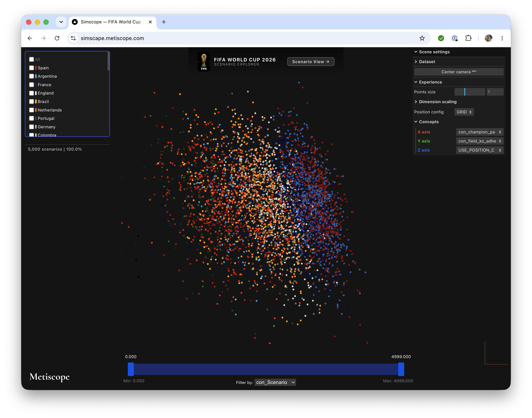Bookmark this page with the star icon
Image resolution: width=532 pixels, height=418 pixels.
(422, 38)
